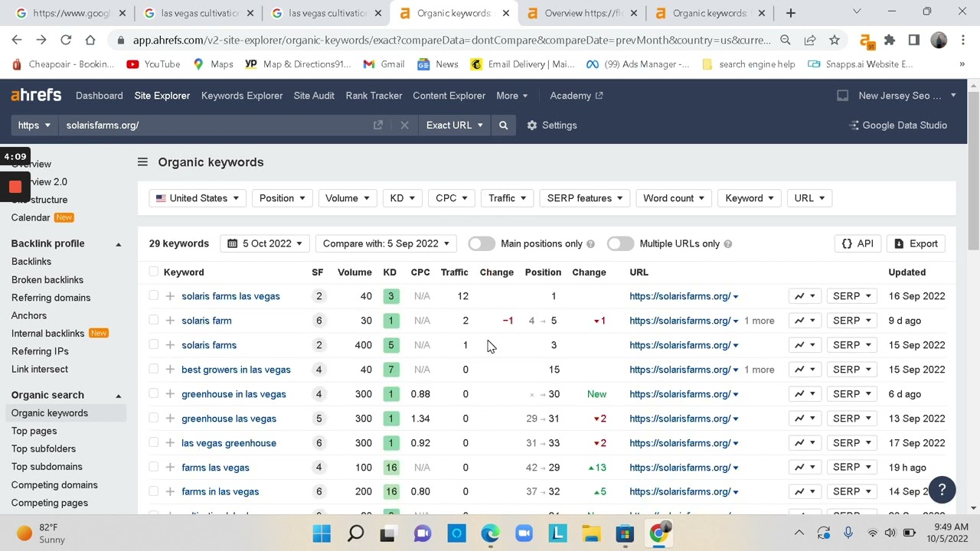Check the box for greenhouse las vegas row
The image size is (980, 551).
[154, 419]
